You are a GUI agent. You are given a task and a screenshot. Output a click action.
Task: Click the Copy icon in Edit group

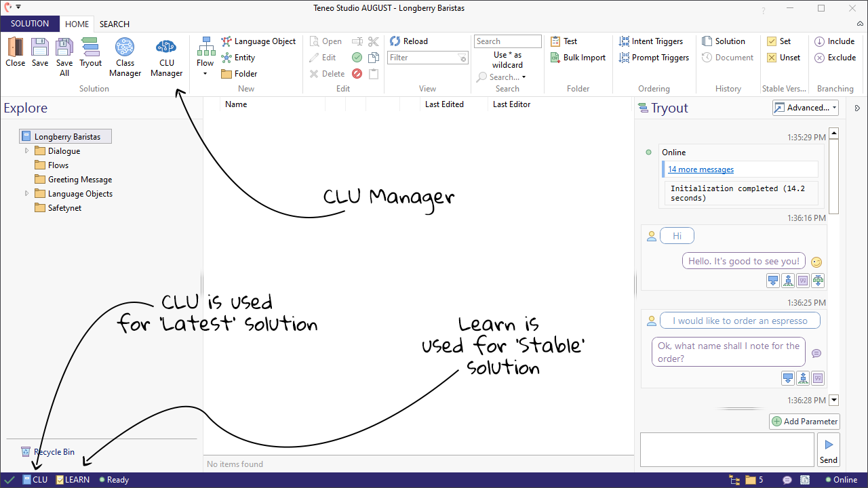[374, 58]
